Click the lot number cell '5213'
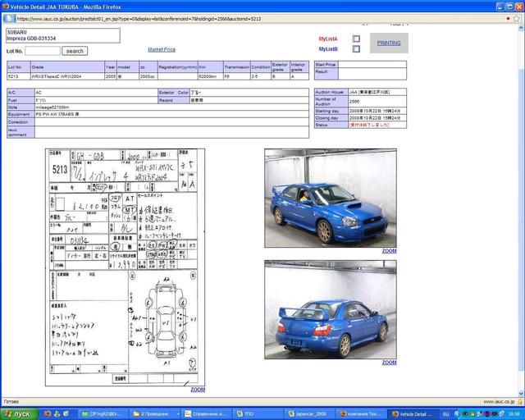Image resolution: width=525 pixels, height=420 pixels. (19, 76)
